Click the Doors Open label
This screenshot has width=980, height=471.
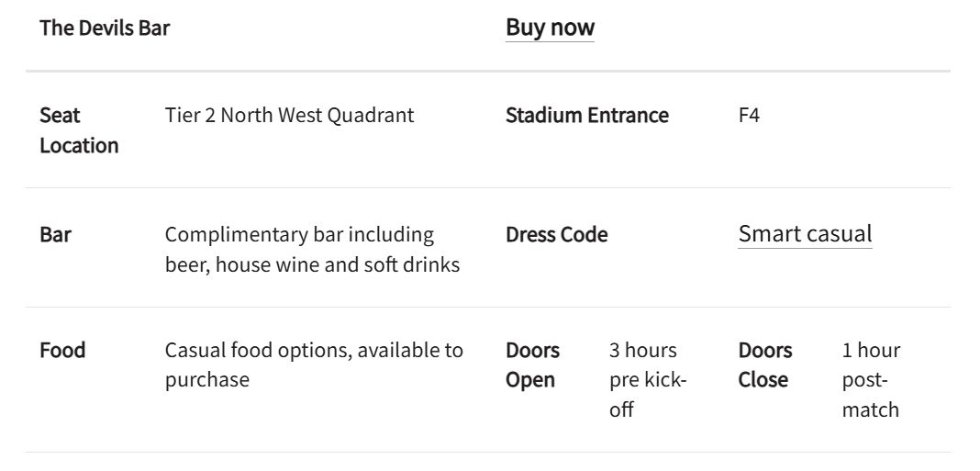532,364
